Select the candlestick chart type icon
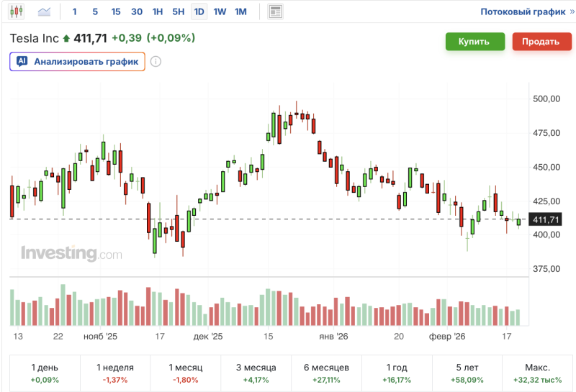Screen dimensions: 576x392 (x=15, y=12)
